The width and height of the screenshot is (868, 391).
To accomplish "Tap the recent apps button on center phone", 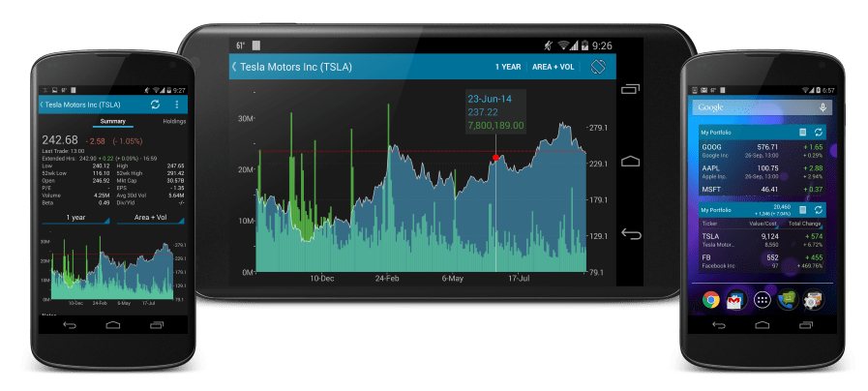I will [630, 89].
